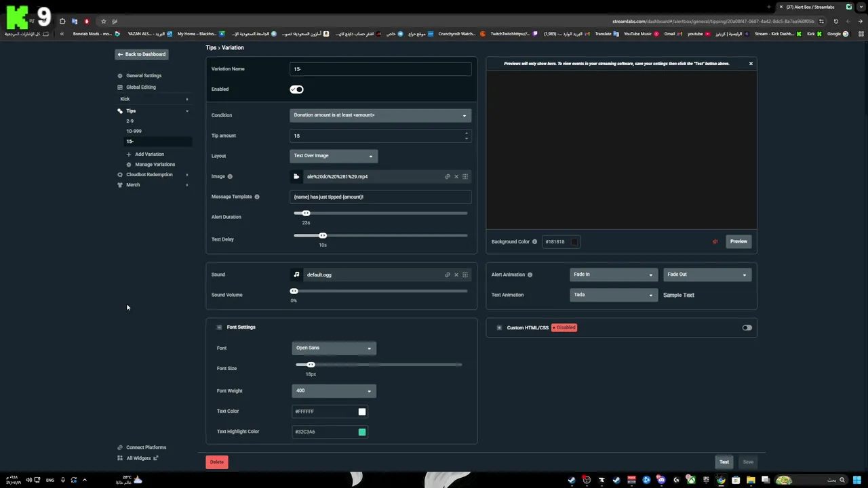
Task: Open Cloudbot Redemption in the sidebar
Action: [x=149, y=174]
